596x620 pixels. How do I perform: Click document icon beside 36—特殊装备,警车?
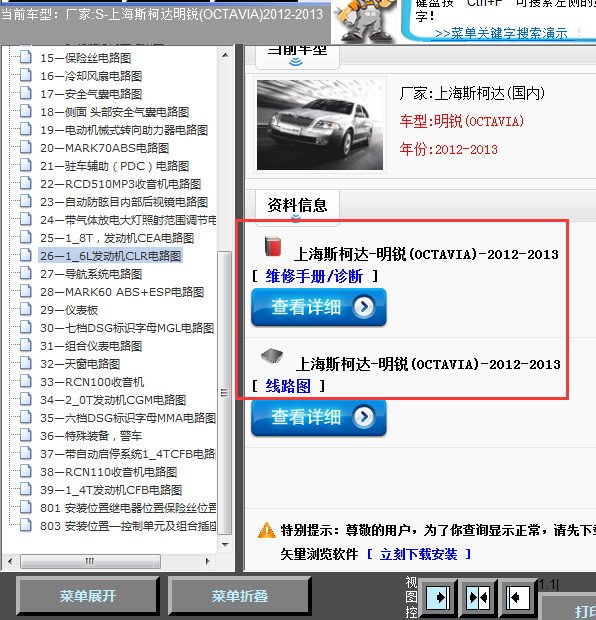tap(26, 435)
